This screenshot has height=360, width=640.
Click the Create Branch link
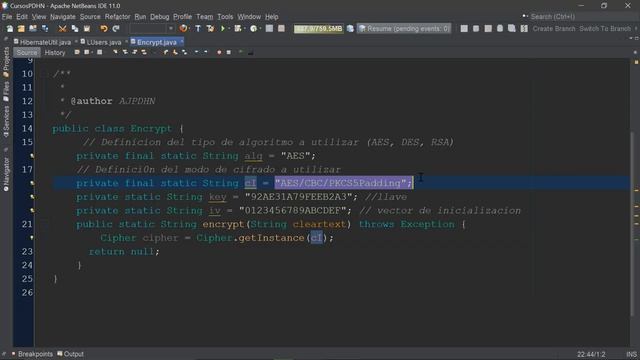click(554, 29)
